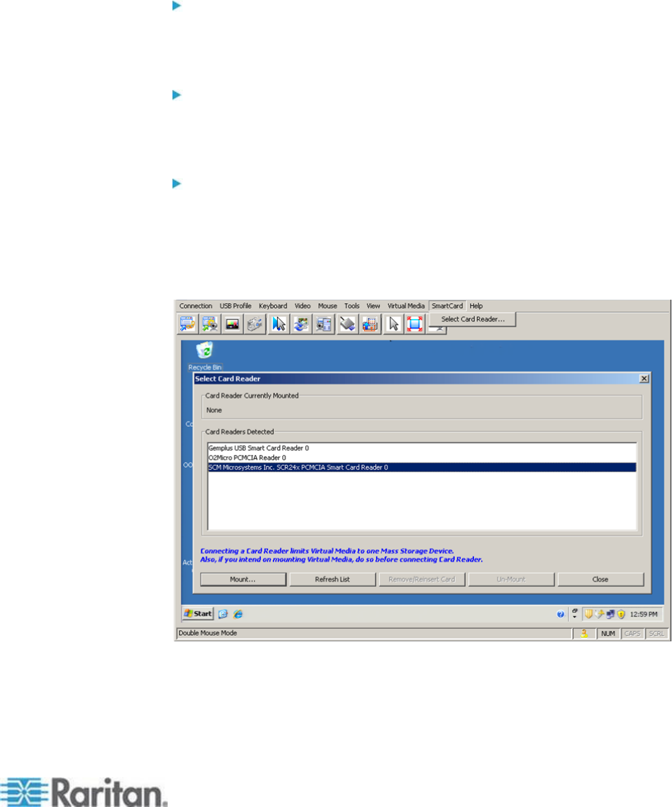The height and width of the screenshot is (807, 672).
Task: Select O2Micro PCMCIA Reader 0
Action: point(422,458)
